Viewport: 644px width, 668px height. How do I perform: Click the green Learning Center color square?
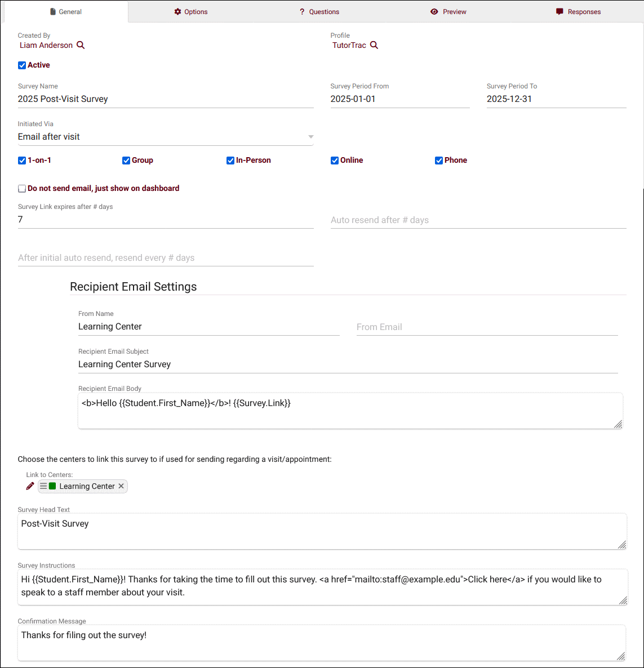(x=52, y=486)
